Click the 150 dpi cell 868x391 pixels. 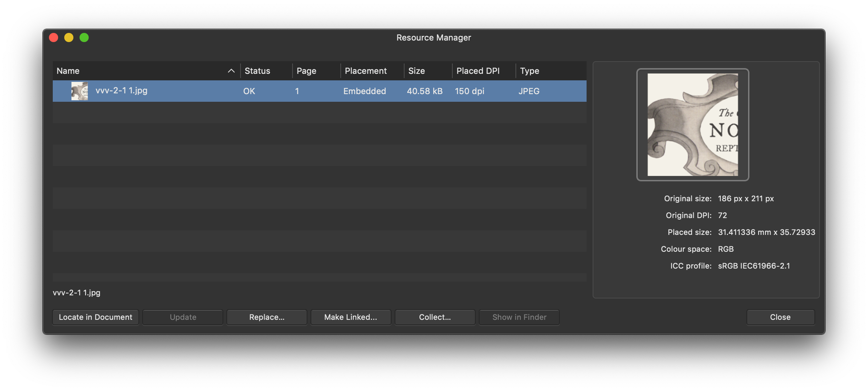470,91
